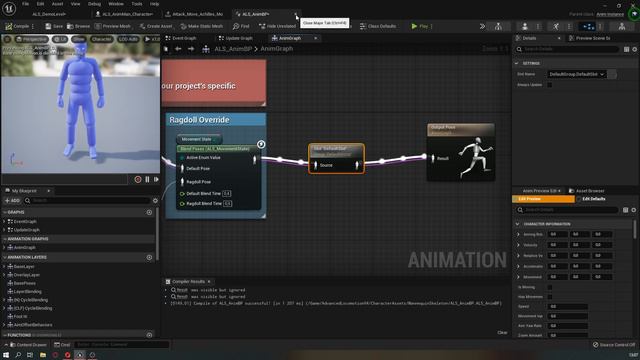The width and height of the screenshot is (640, 360).
Task: Browse to asset in Content Browser
Action: (78, 26)
